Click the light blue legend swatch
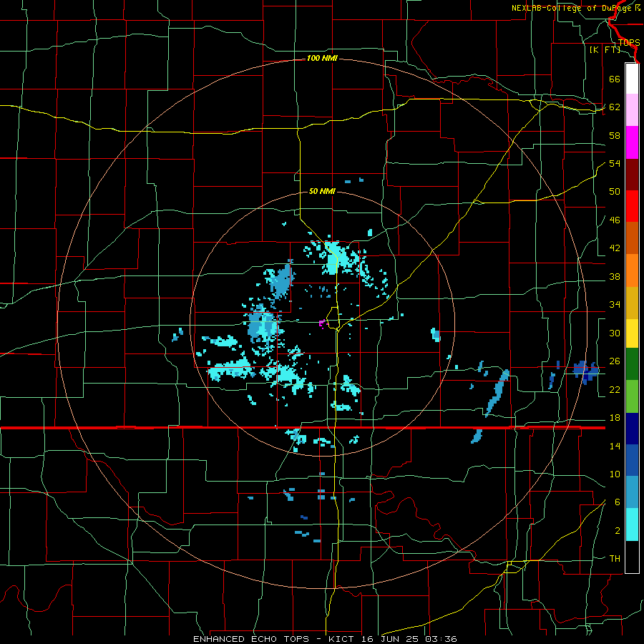644x644 pixels. 632,492
